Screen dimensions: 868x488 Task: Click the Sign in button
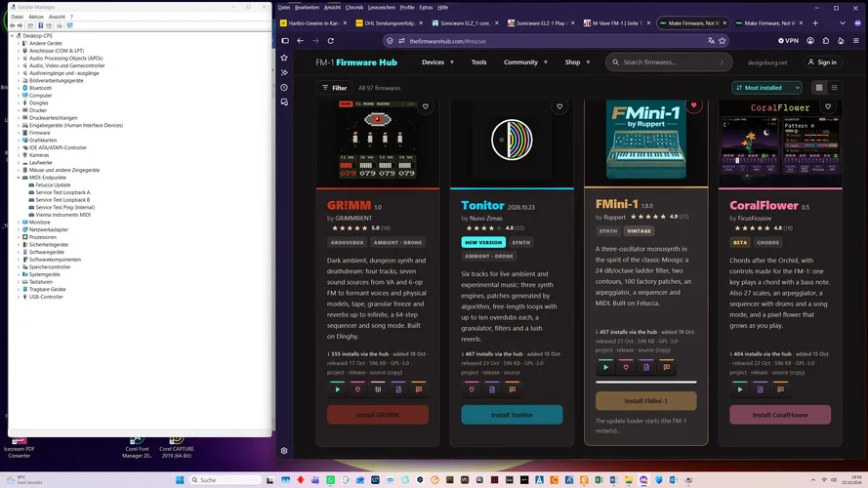[x=822, y=61]
